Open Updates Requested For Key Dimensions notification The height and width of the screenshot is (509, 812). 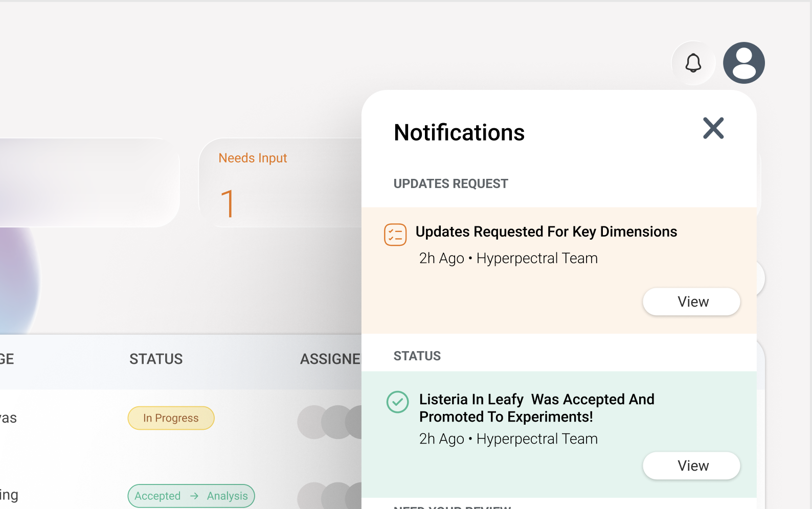[546, 232]
